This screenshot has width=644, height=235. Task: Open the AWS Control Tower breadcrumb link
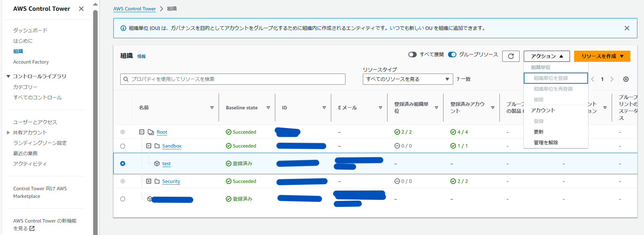[134, 9]
